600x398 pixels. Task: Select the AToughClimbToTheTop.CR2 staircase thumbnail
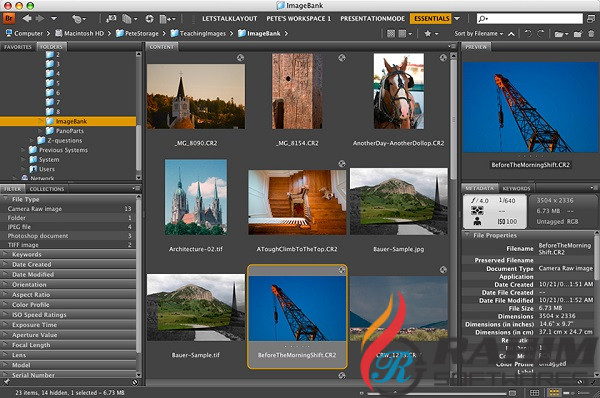coord(297,202)
